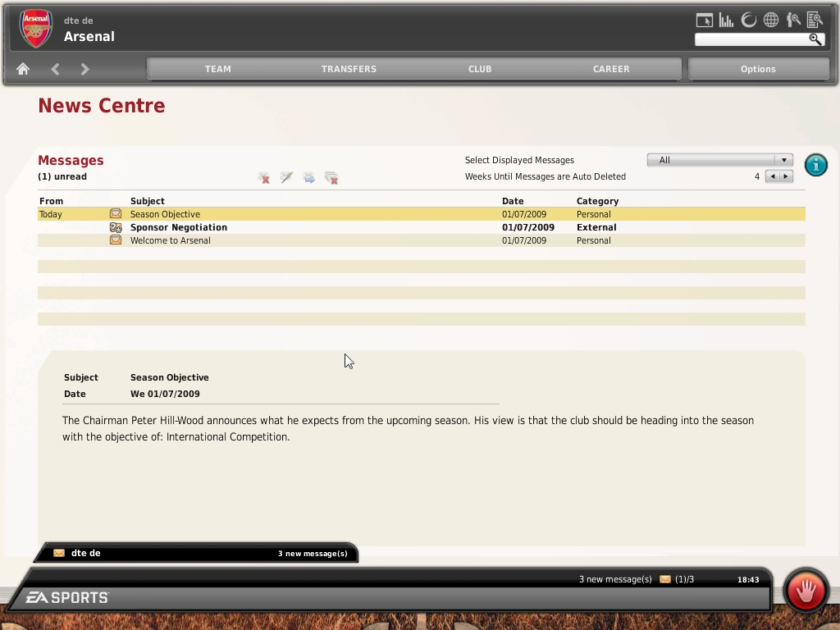Increase weeks until auto delete

786,176
